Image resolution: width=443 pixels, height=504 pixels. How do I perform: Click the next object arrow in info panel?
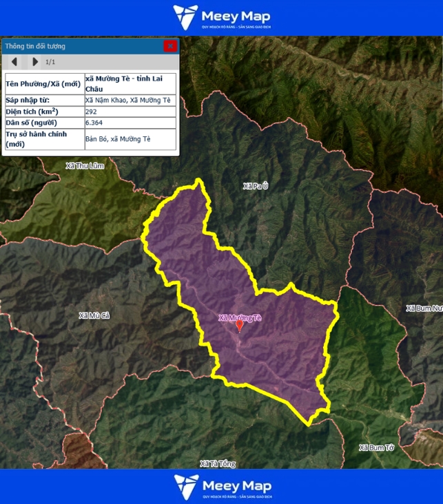[x=35, y=62]
